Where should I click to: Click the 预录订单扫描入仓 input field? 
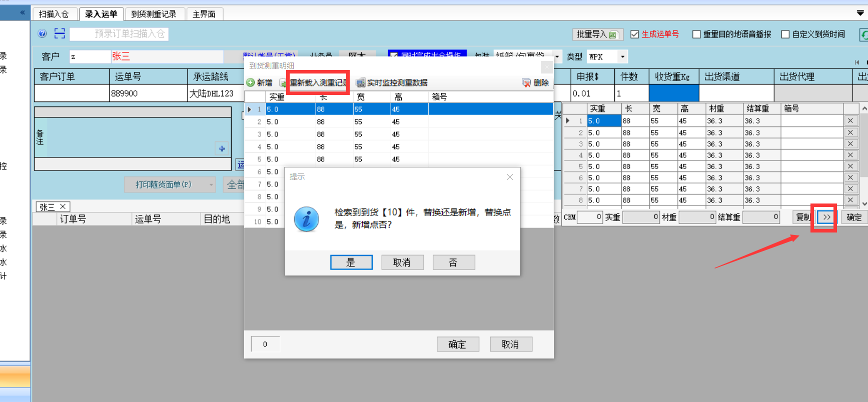(119, 33)
